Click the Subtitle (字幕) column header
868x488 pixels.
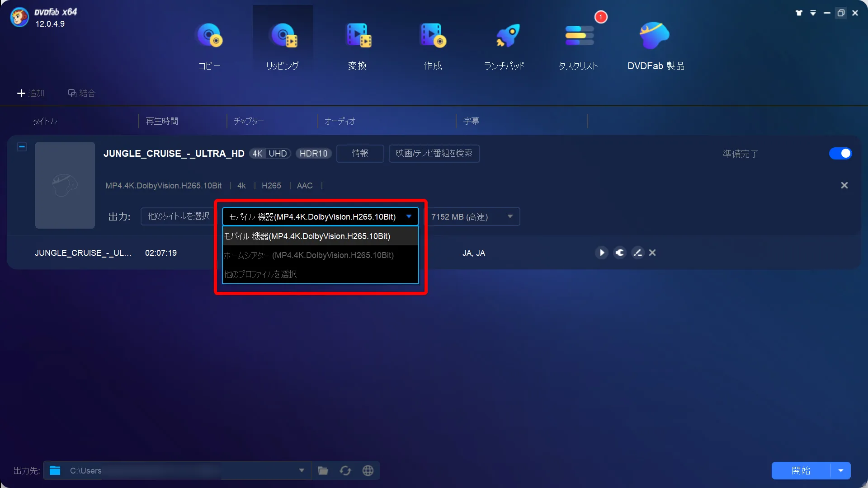[471, 121]
